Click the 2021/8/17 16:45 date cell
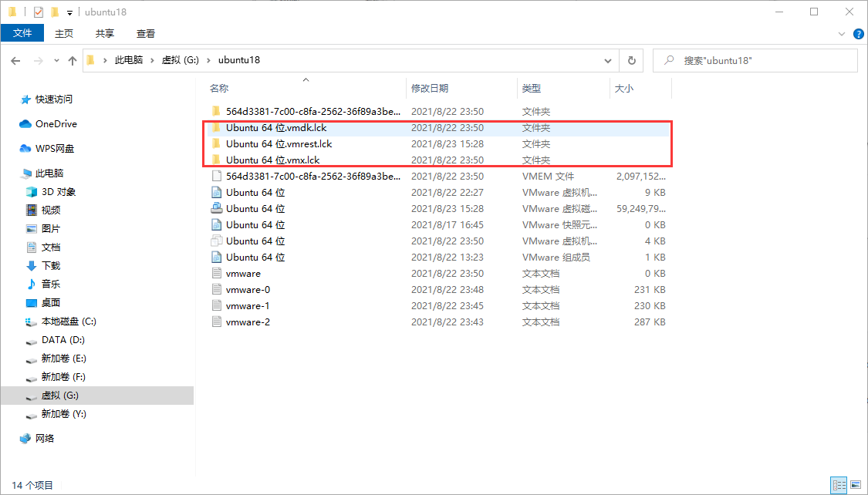 coord(448,224)
